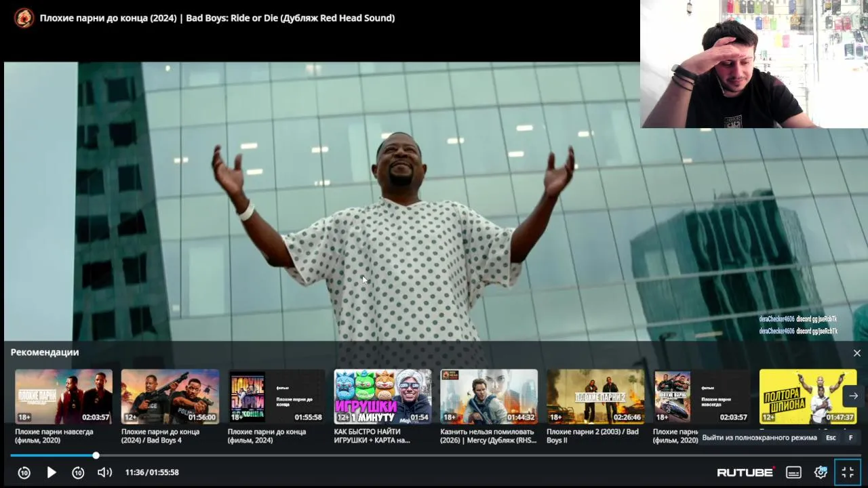Click title link Плохие парни до конца (2024) / Bad Boys 4

pos(161,436)
